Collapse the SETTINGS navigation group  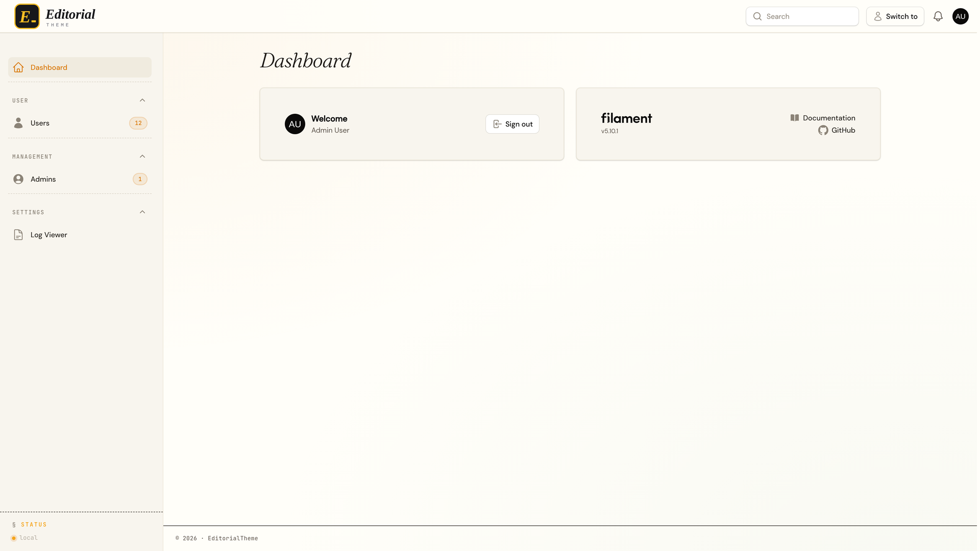pyautogui.click(x=142, y=212)
